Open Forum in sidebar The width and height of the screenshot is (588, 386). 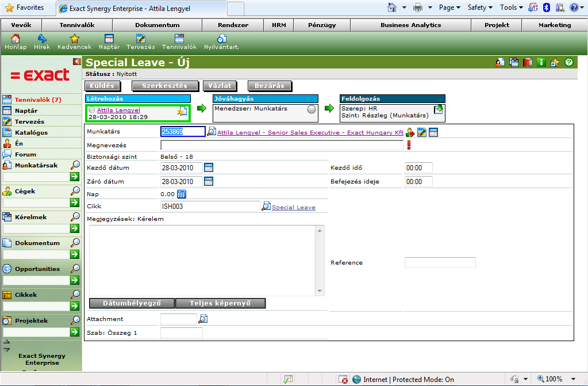[x=25, y=154]
